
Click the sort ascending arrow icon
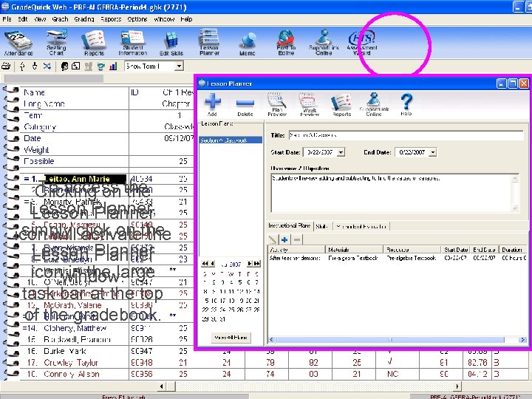pos(22,66)
